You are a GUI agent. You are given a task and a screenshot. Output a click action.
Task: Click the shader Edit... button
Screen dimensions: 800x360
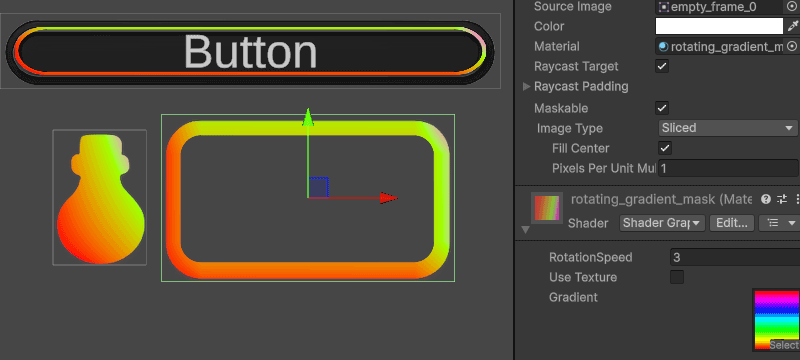click(x=732, y=223)
